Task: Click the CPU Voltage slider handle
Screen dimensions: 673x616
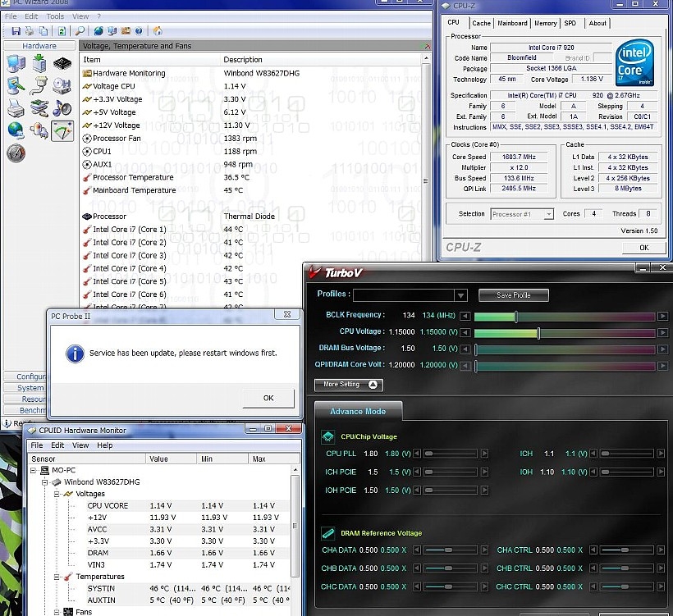Action: click(x=538, y=332)
